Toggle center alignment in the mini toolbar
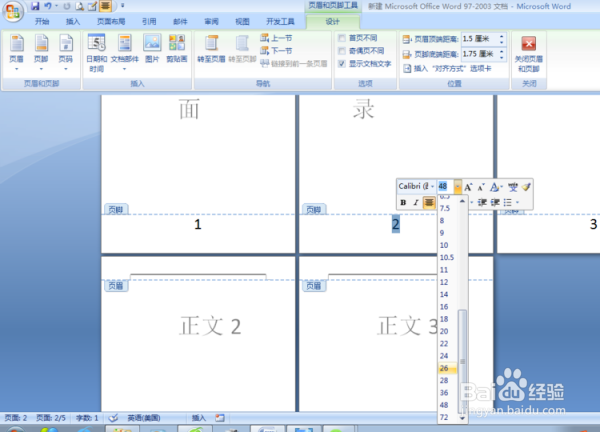The height and width of the screenshot is (432, 600). click(x=429, y=202)
